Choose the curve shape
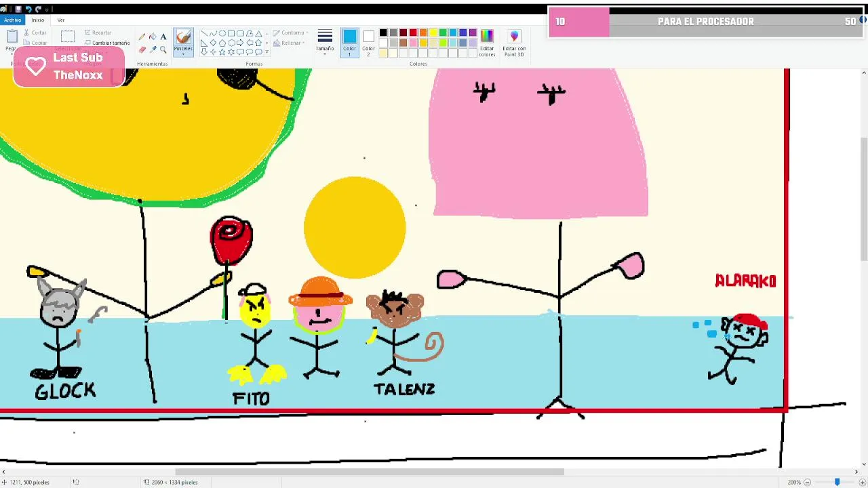 pos(213,33)
